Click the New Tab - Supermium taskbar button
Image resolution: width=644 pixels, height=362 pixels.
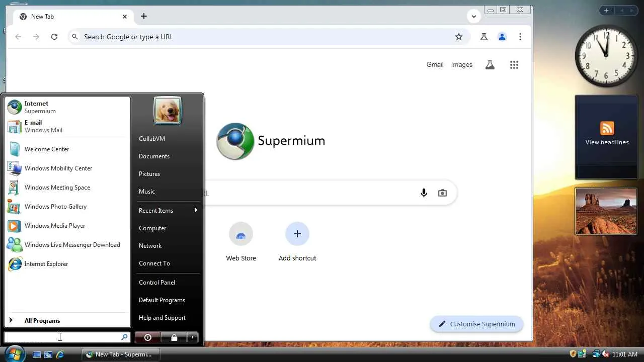[121, 354]
